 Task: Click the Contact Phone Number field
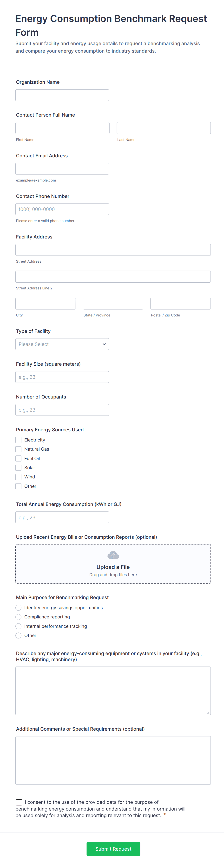(62, 209)
